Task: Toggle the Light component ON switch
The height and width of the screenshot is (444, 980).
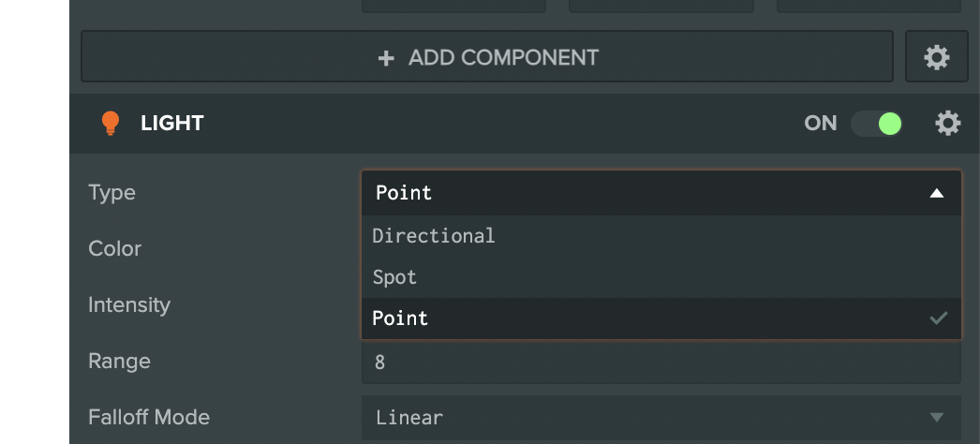Action: 877,124
